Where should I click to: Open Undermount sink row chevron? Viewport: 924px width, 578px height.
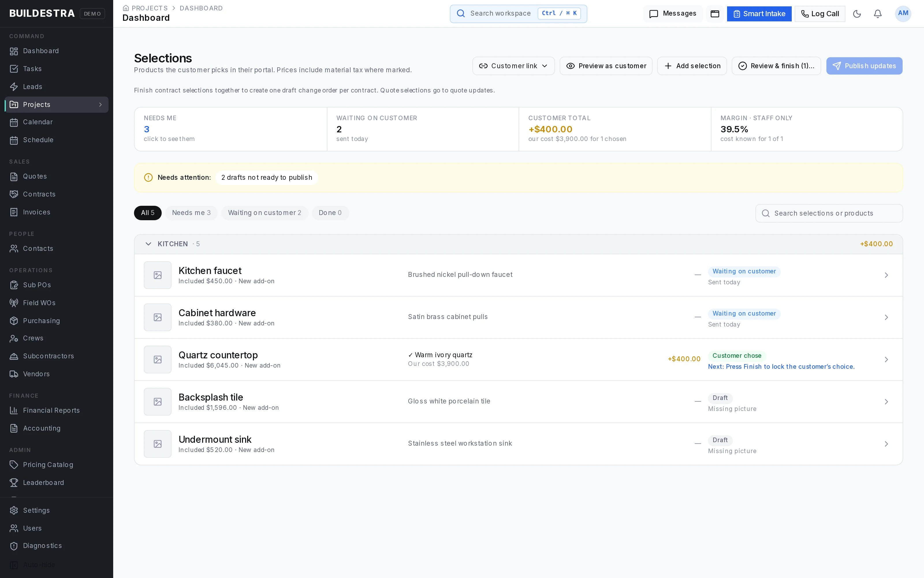886,444
